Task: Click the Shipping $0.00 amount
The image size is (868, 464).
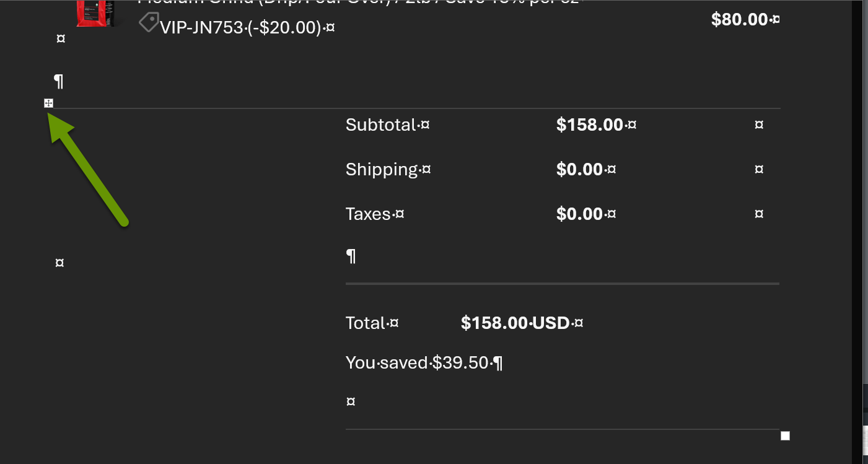Action: (x=580, y=170)
